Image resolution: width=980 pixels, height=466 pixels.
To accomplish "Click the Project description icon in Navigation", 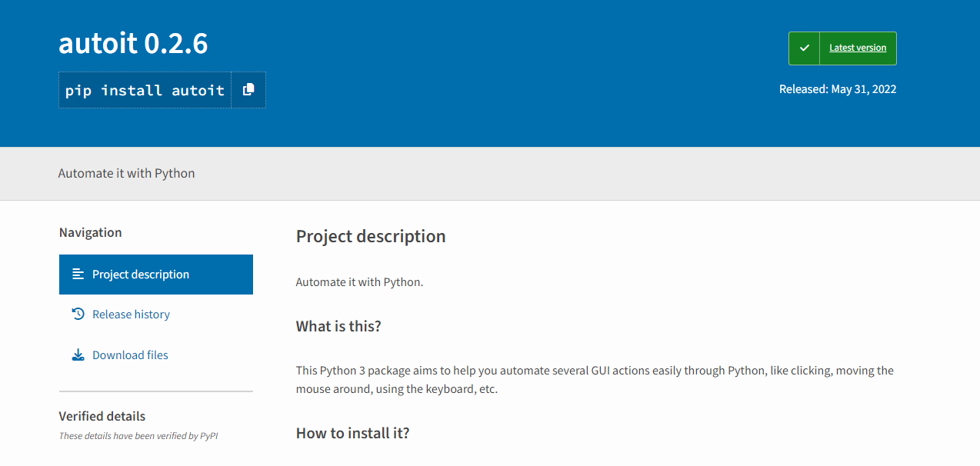I will pos(78,274).
